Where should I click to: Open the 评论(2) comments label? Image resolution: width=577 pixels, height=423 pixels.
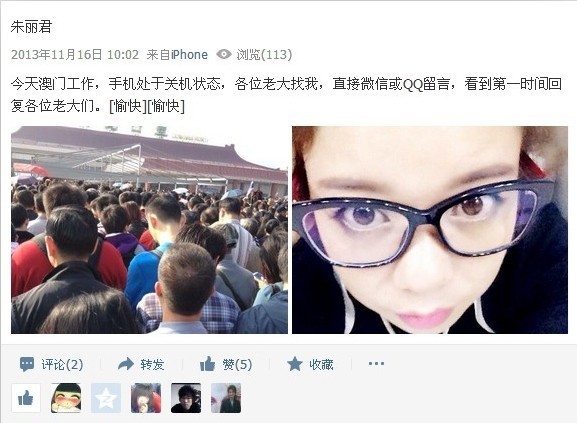(x=62, y=365)
